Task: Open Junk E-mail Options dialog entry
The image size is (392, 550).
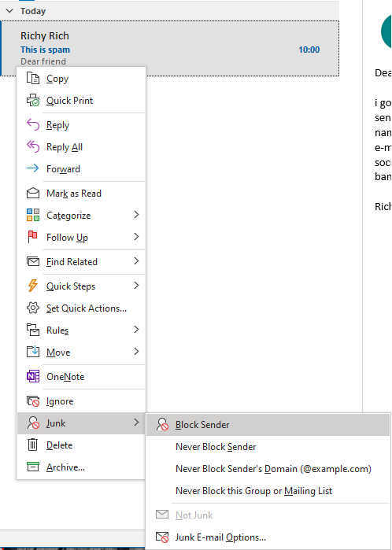Action: tap(268, 537)
